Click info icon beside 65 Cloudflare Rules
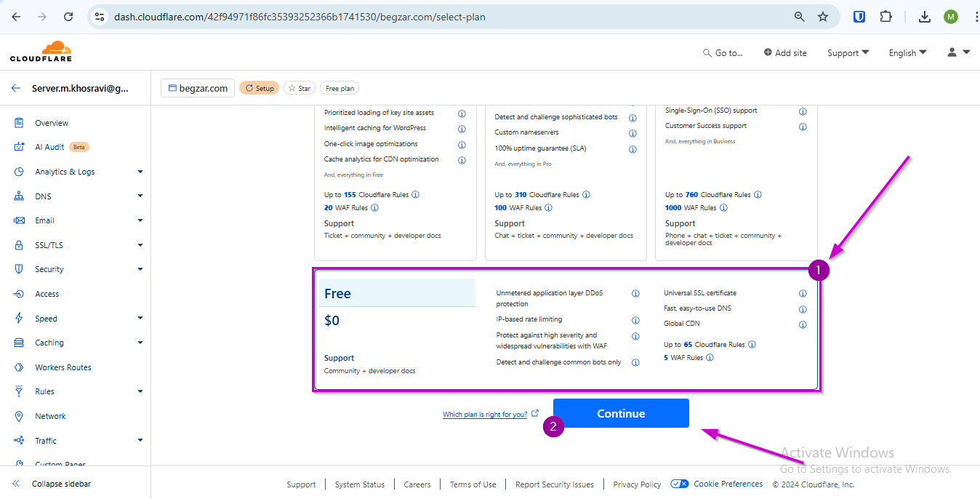Viewport: 980px width, 499px height. point(752,344)
